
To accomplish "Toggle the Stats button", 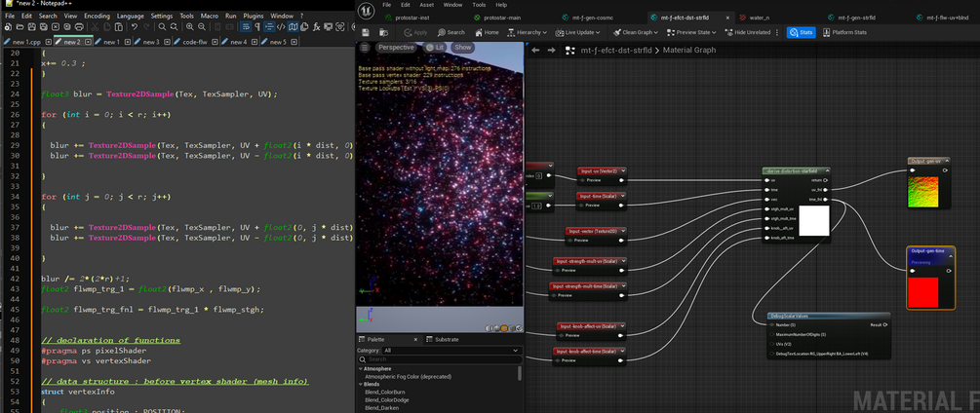I will 801,32.
